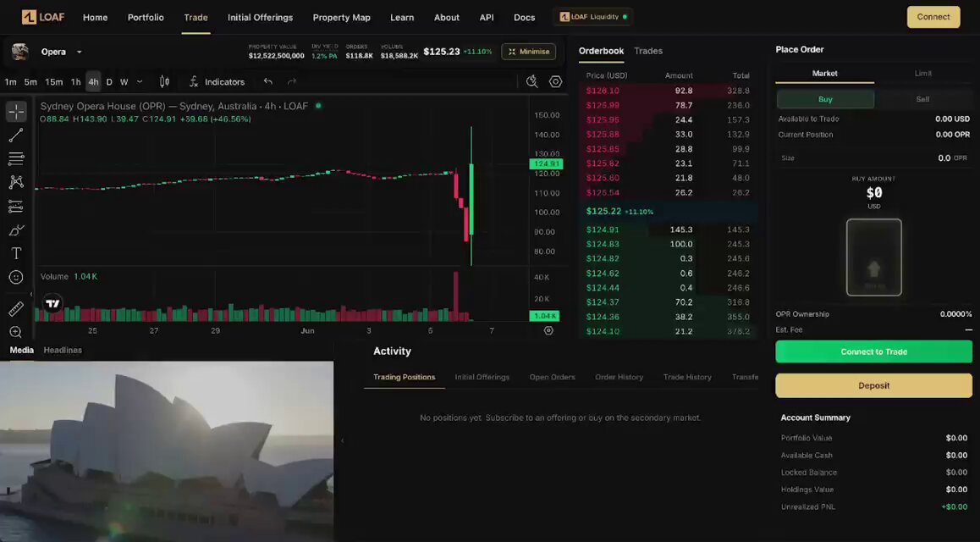Click the Deposit button

(x=873, y=385)
